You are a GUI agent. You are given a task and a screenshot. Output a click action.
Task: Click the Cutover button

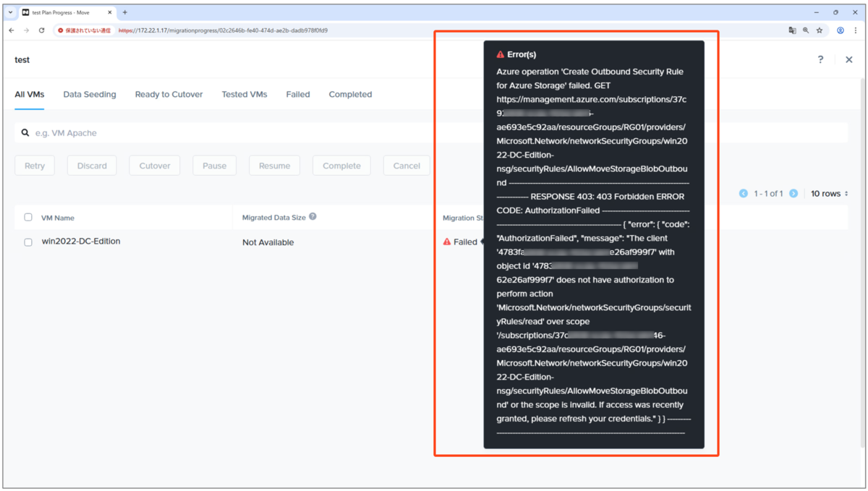[155, 166]
